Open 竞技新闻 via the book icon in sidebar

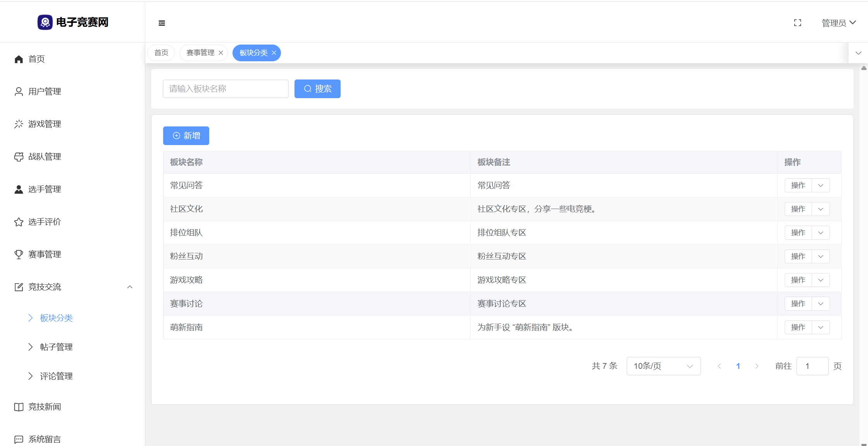(19, 407)
